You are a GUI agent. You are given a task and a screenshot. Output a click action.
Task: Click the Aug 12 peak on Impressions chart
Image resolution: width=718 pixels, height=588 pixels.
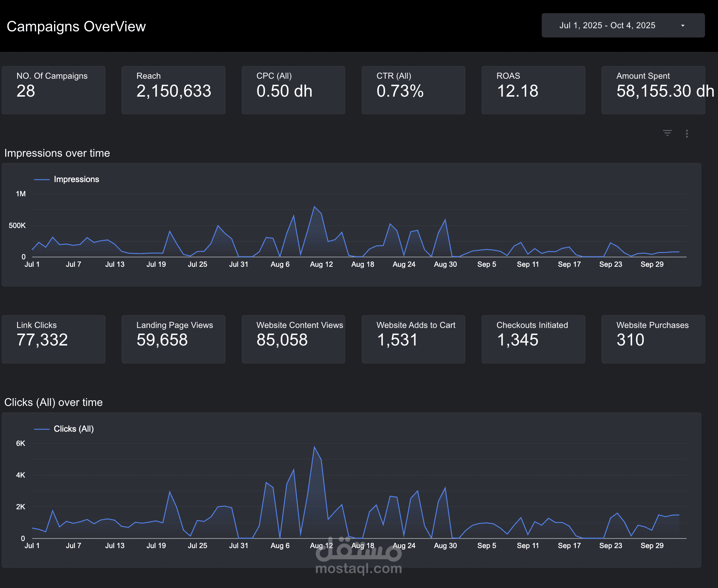tap(315, 207)
